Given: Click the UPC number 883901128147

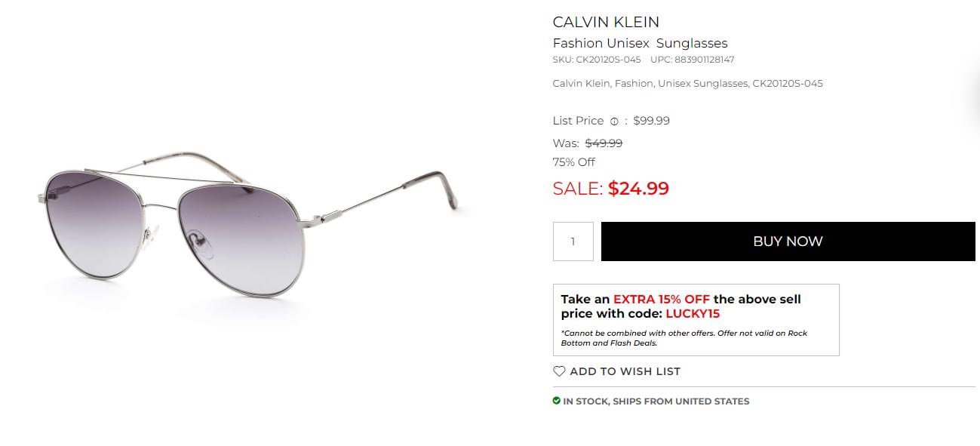Looking at the screenshot, I should (693, 60).
